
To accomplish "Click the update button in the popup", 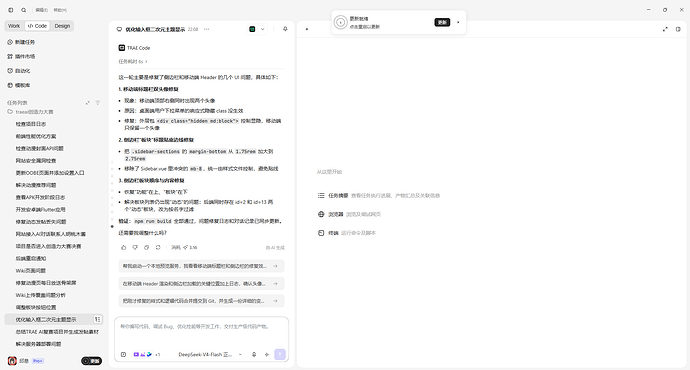I will 442,22.
